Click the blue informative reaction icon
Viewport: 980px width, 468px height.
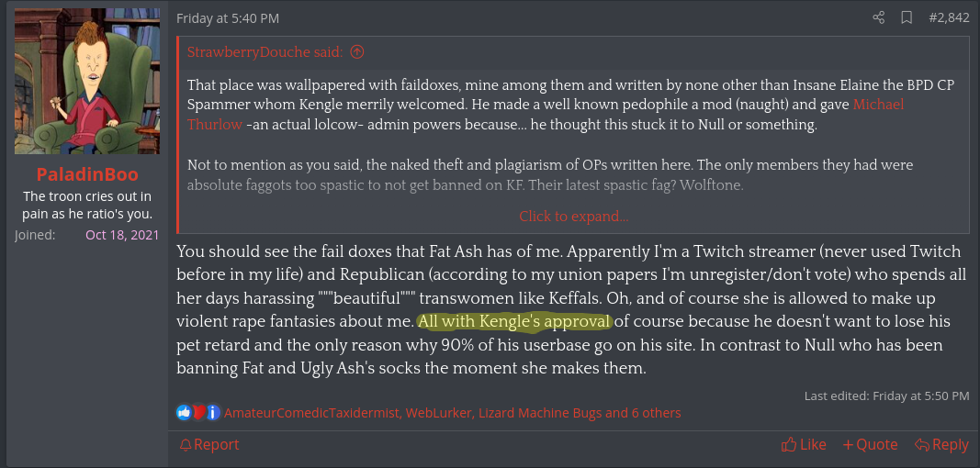pyautogui.click(x=212, y=413)
